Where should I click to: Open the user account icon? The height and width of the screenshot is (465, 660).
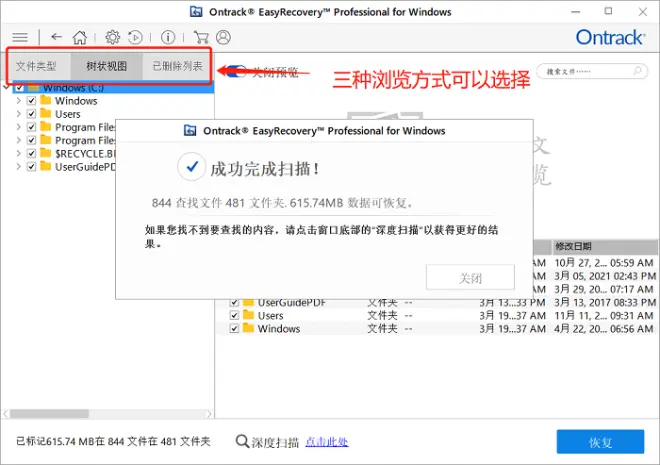point(223,37)
